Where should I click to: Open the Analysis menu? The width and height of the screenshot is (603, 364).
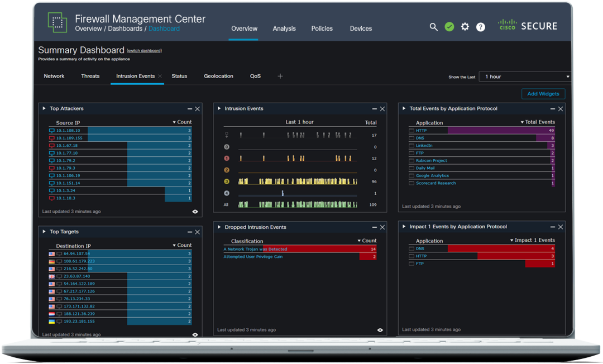click(284, 28)
